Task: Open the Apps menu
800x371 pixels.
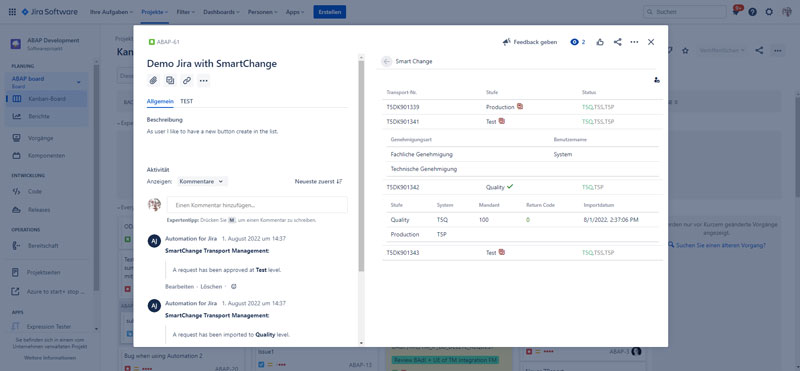Action: [x=295, y=12]
